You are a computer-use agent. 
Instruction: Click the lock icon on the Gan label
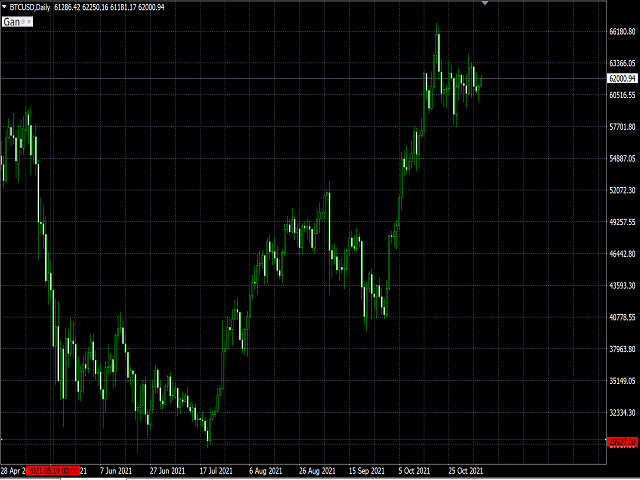pos(23,22)
